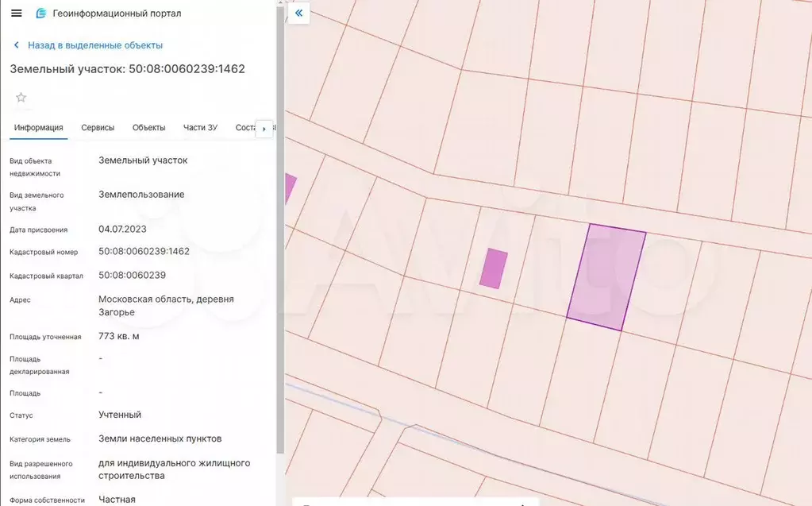Click the Площадь декларированная label
This screenshot has width=812, height=506.
coord(40,365)
